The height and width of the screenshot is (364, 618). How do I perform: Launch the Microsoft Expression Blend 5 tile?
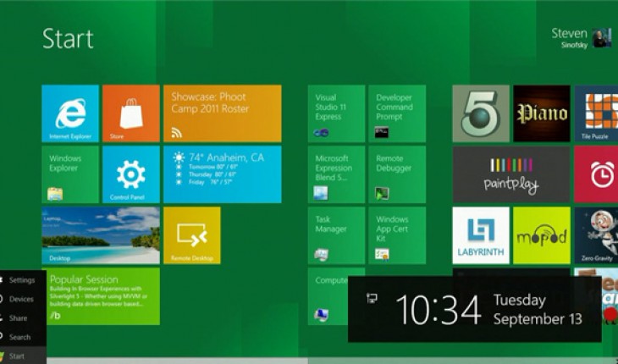click(x=336, y=174)
